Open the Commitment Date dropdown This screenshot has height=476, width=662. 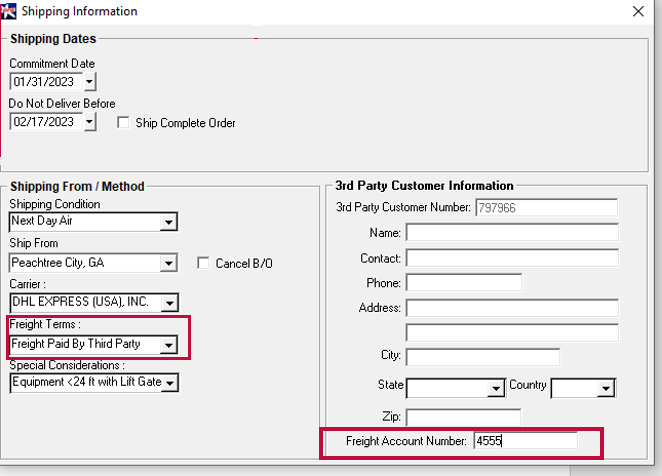point(89,82)
